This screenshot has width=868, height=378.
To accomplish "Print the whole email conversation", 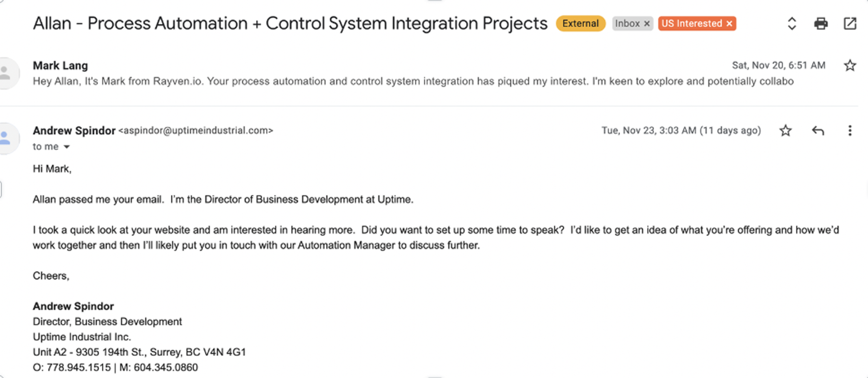I will [821, 24].
